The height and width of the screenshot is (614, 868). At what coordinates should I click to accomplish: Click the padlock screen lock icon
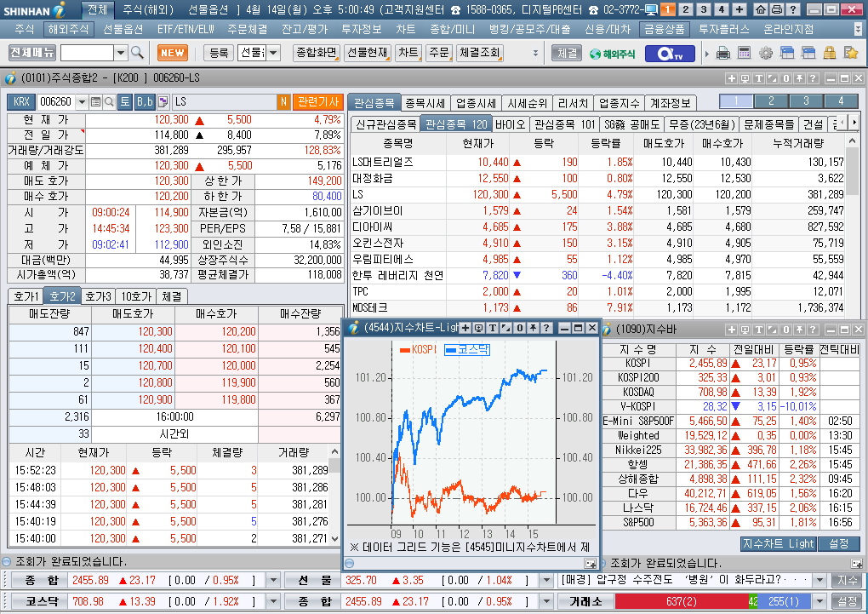[829, 53]
